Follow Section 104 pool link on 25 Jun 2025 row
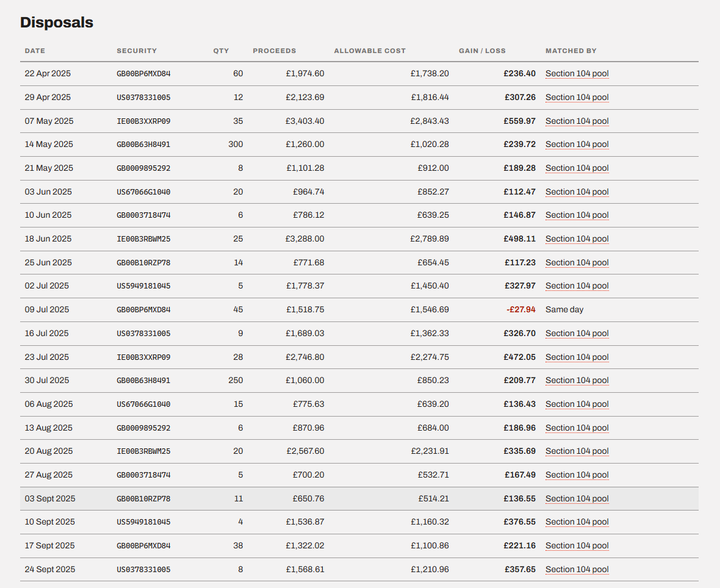This screenshot has height=588, width=720. (x=577, y=262)
